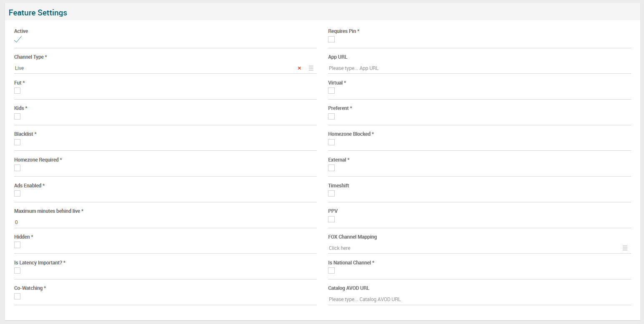Check the PPV option
Screen dimensions: 644x324
click(331, 219)
